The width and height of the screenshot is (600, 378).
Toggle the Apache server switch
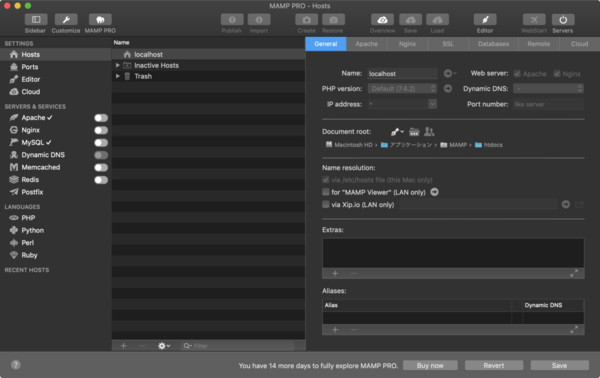pos(101,118)
